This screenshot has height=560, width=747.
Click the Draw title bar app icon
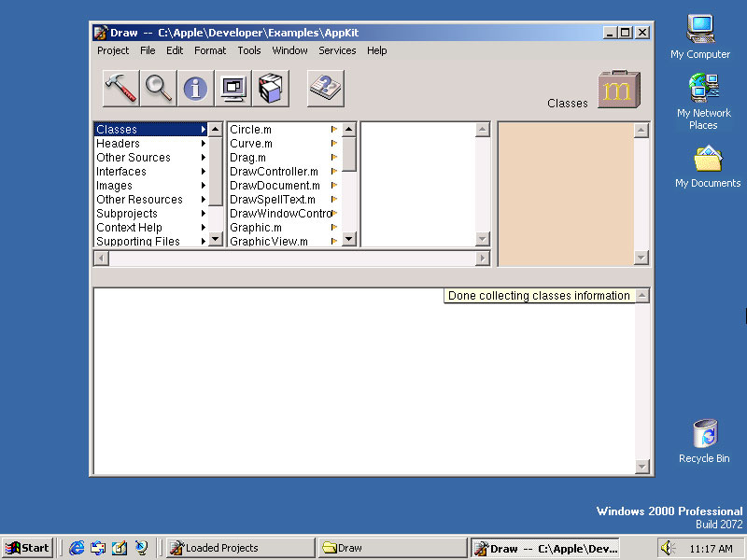(100, 33)
